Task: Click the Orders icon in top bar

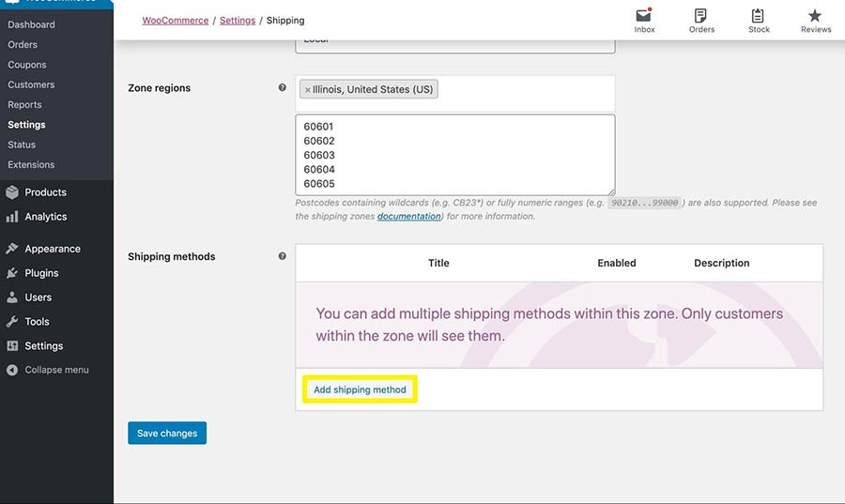Action: pos(701,16)
